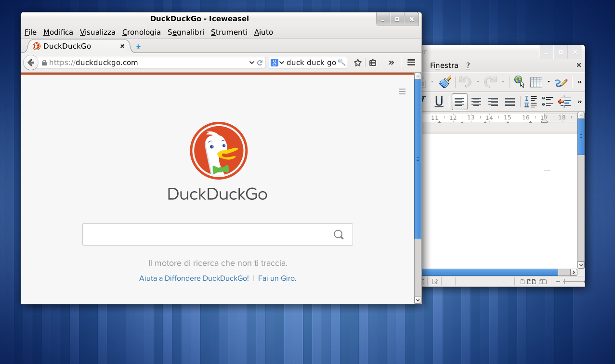Open the Modifica menu
This screenshot has width=615, height=364.
(x=58, y=32)
